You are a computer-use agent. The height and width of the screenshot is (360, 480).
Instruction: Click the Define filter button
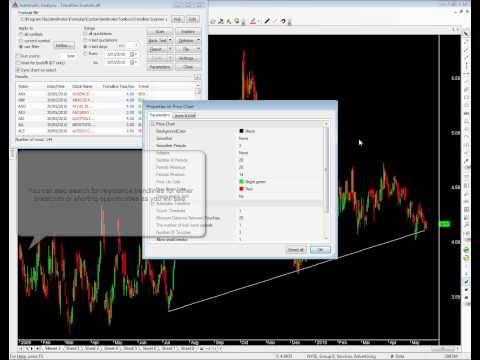click(64, 45)
